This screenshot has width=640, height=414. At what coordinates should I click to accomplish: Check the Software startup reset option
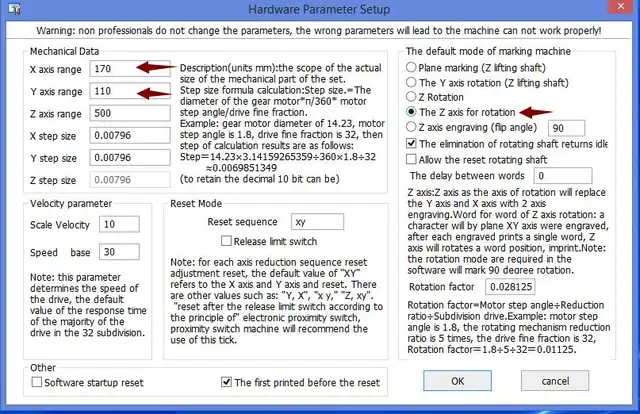tap(39, 382)
